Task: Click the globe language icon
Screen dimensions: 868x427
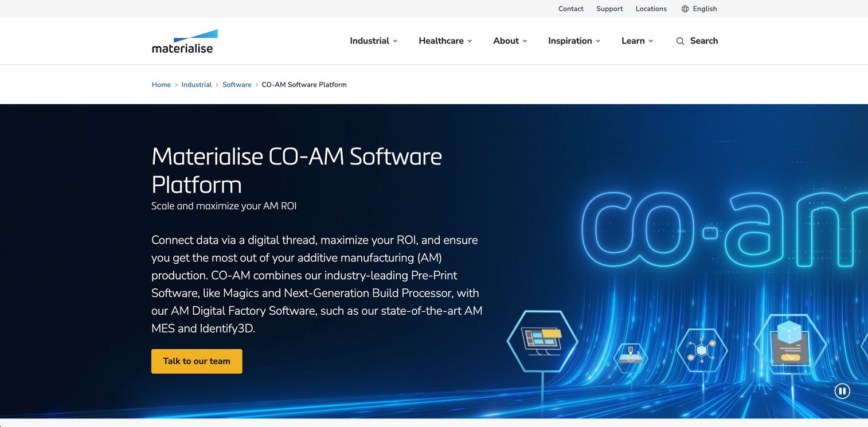Action: click(x=685, y=9)
